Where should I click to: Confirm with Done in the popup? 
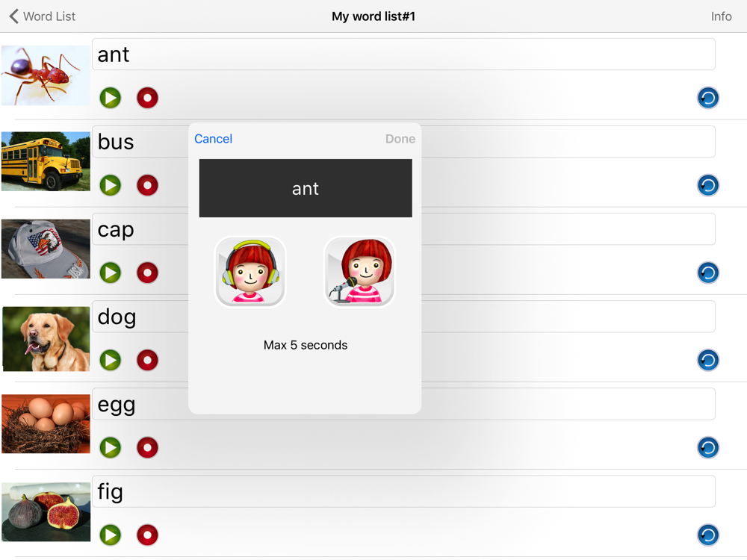(400, 139)
